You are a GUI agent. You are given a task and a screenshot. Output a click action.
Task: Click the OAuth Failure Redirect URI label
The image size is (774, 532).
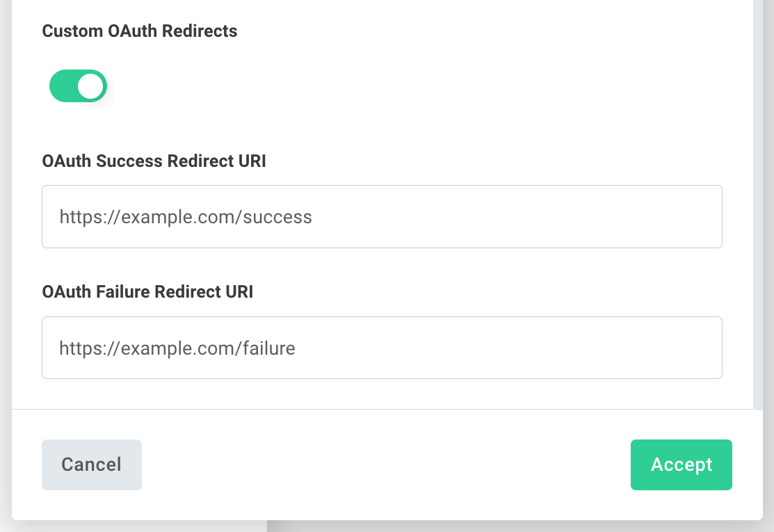point(147,291)
